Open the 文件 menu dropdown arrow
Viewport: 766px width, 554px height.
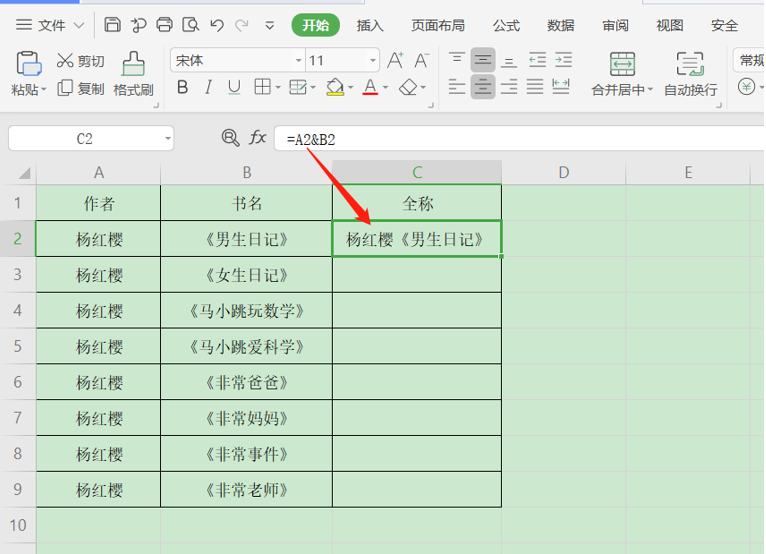pos(79,25)
